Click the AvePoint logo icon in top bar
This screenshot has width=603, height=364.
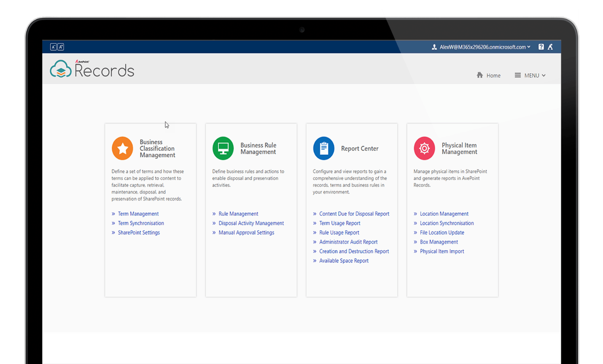(550, 47)
